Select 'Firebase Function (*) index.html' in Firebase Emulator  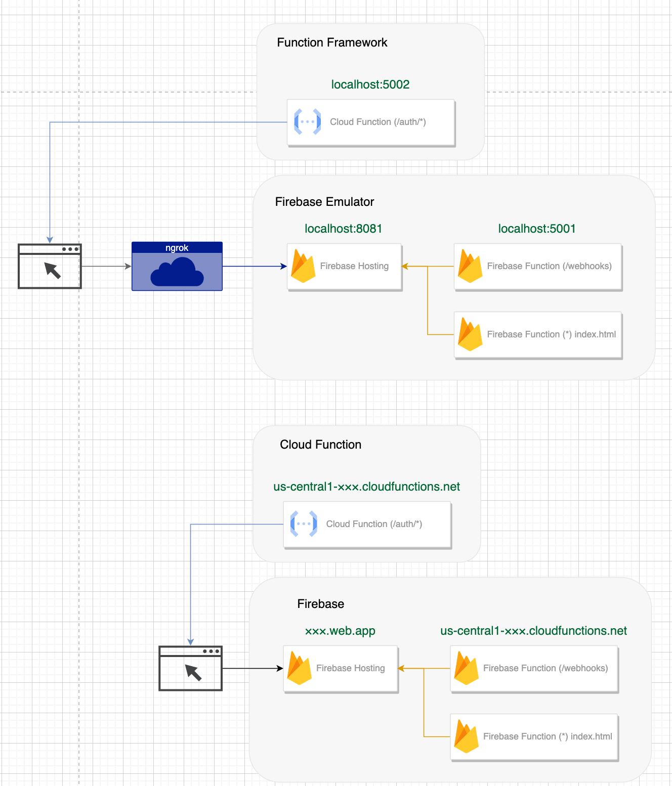552,334
